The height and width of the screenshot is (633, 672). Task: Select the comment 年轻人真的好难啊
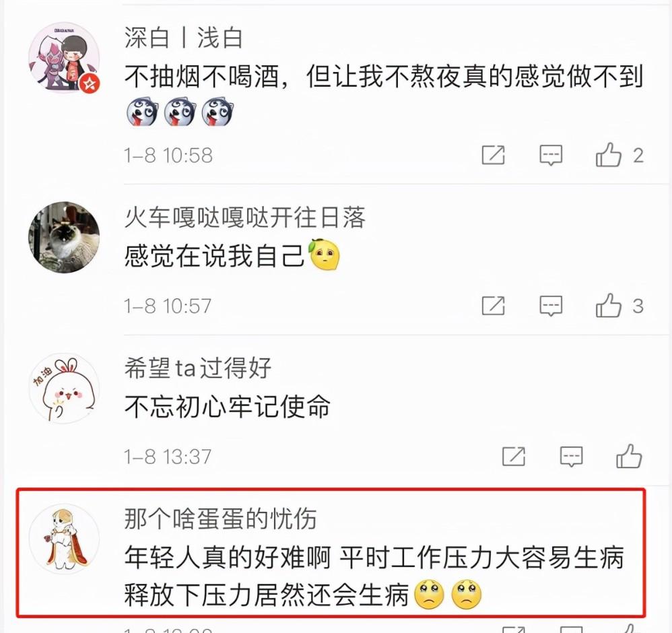tap(374, 577)
